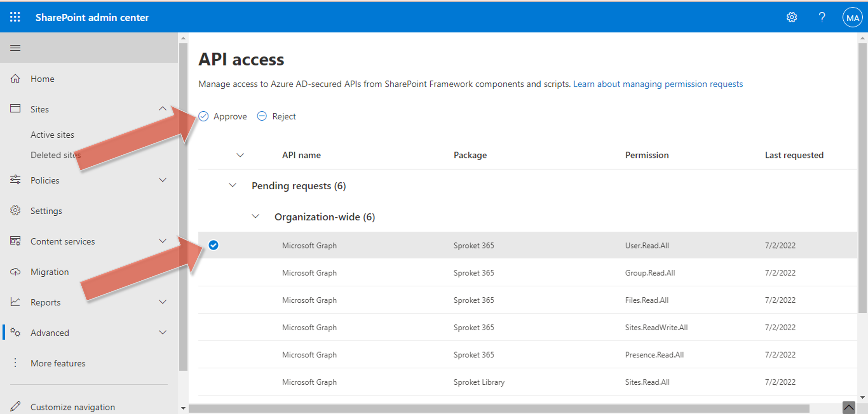Sort by API name column header
Image resolution: width=868 pixels, height=414 pixels.
pyautogui.click(x=301, y=155)
